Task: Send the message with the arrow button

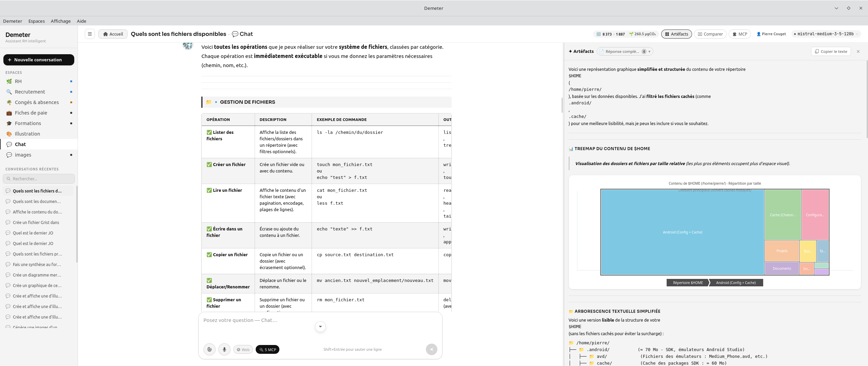Action: click(431, 349)
